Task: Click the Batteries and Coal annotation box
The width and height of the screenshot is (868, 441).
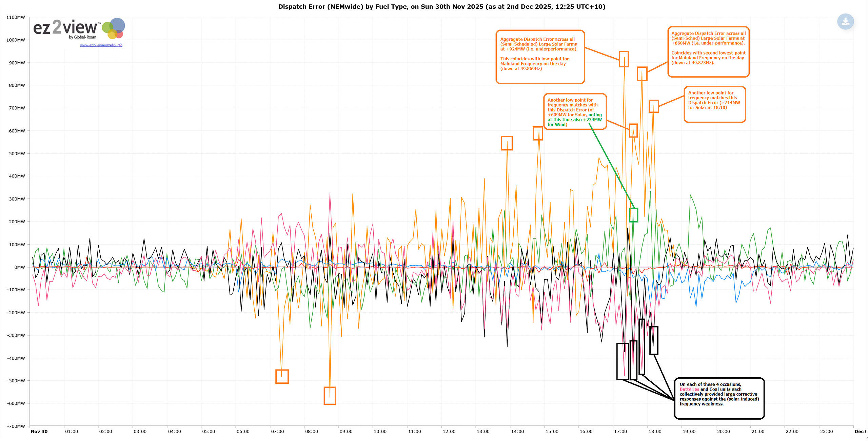Action: pos(719,398)
